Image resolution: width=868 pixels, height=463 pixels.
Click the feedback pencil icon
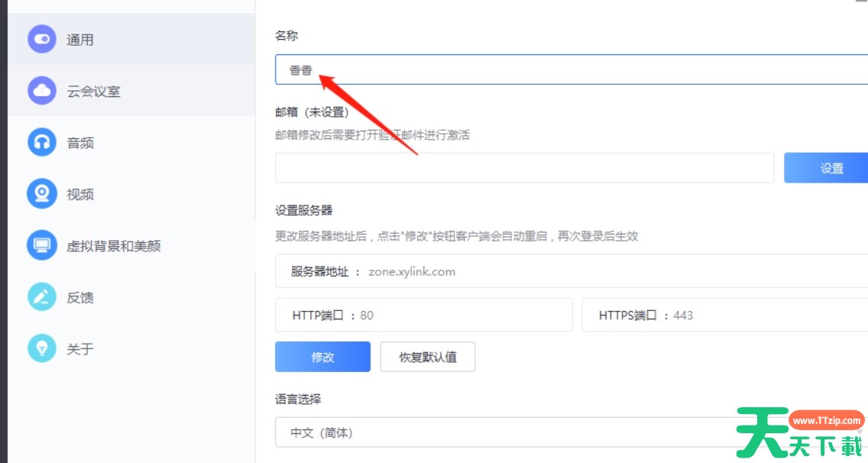pyautogui.click(x=42, y=297)
